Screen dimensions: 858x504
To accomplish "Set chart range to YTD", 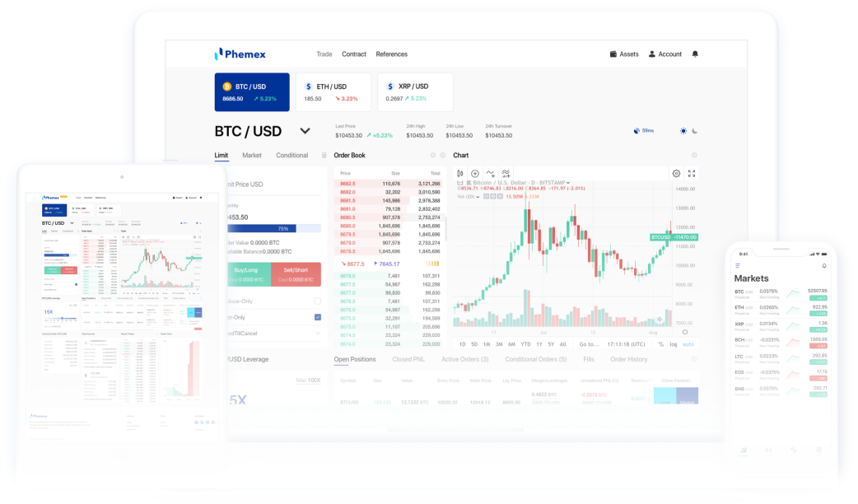I will (525, 344).
